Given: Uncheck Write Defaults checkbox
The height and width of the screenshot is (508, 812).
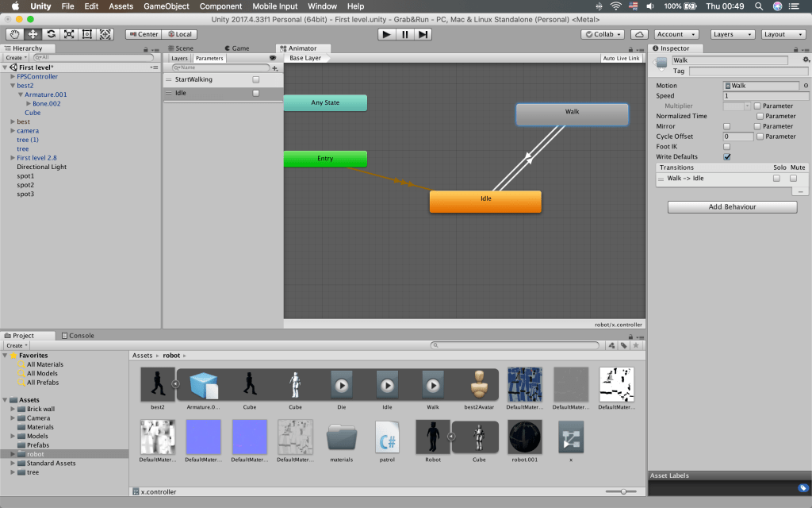Looking at the screenshot, I should (x=726, y=157).
